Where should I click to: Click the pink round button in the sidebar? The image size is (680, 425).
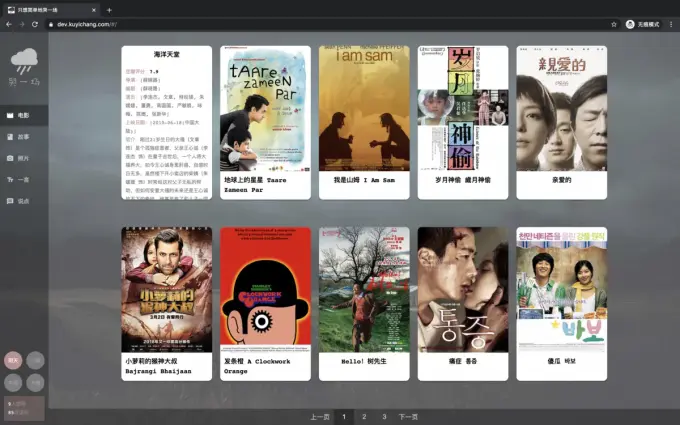click(x=13, y=360)
